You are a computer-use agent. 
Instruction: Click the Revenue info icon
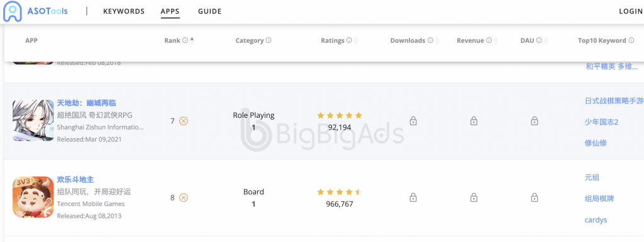(489, 40)
